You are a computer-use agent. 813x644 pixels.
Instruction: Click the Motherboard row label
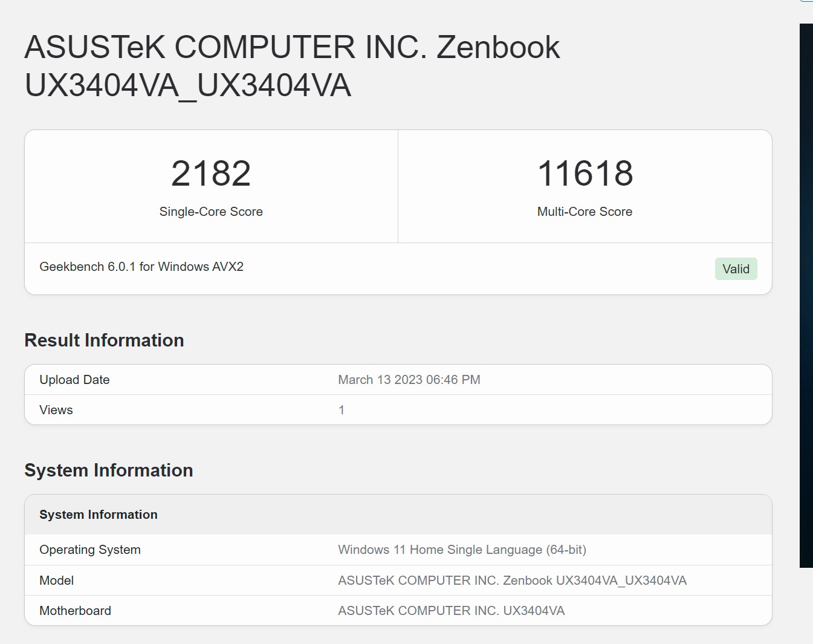coord(76,611)
